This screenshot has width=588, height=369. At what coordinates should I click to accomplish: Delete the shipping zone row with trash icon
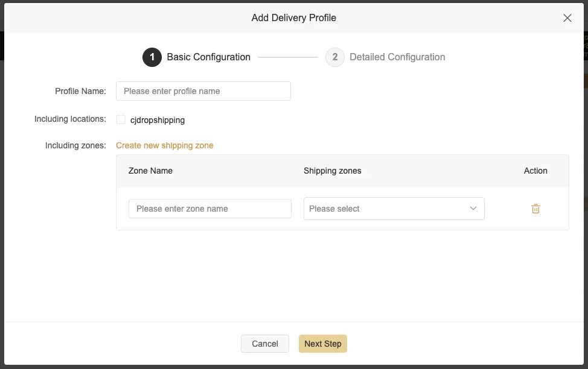[535, 209]
